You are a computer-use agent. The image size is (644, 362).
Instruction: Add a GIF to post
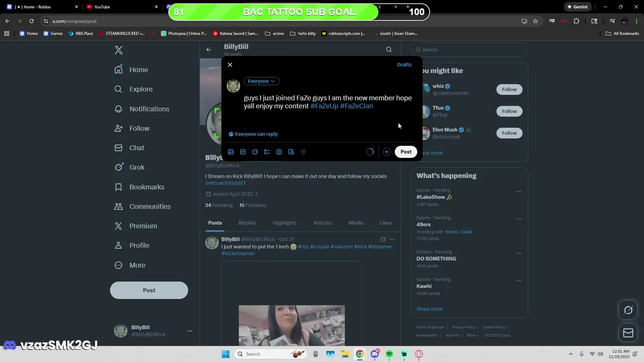point(243,152)
